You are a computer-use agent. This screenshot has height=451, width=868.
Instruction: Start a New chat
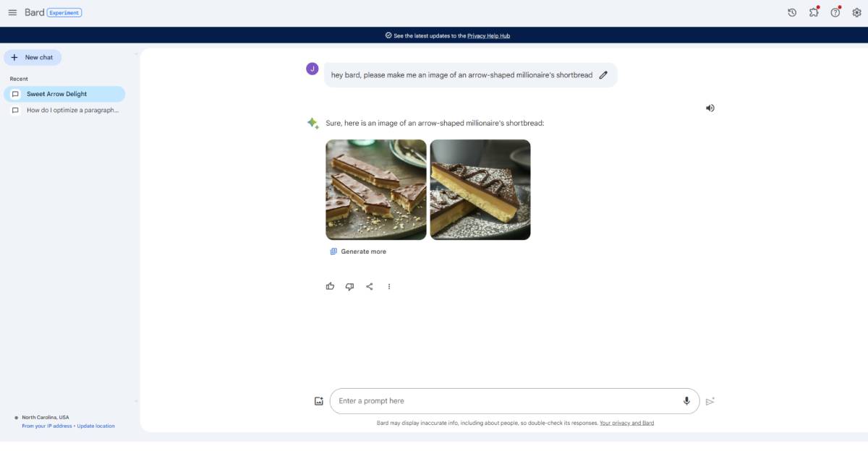tap(33, 57)
